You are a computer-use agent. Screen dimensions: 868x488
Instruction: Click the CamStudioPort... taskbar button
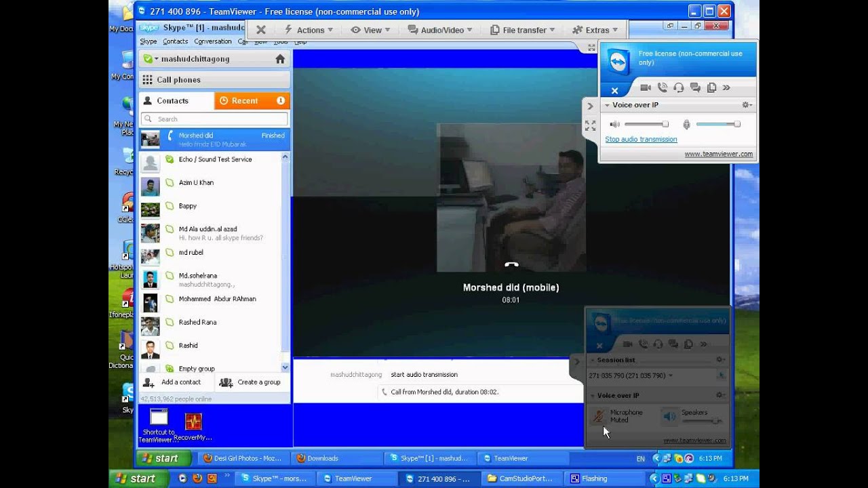(x=521, y=479)
